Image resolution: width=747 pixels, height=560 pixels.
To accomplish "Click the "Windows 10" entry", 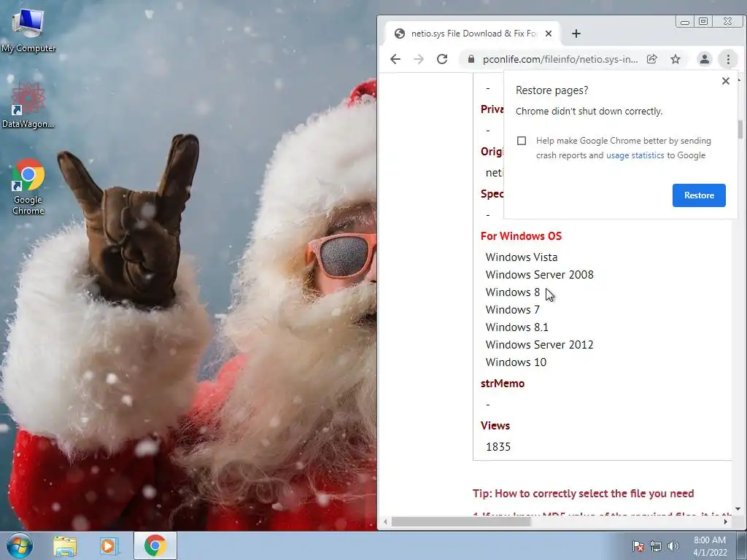I will (516, 362).
